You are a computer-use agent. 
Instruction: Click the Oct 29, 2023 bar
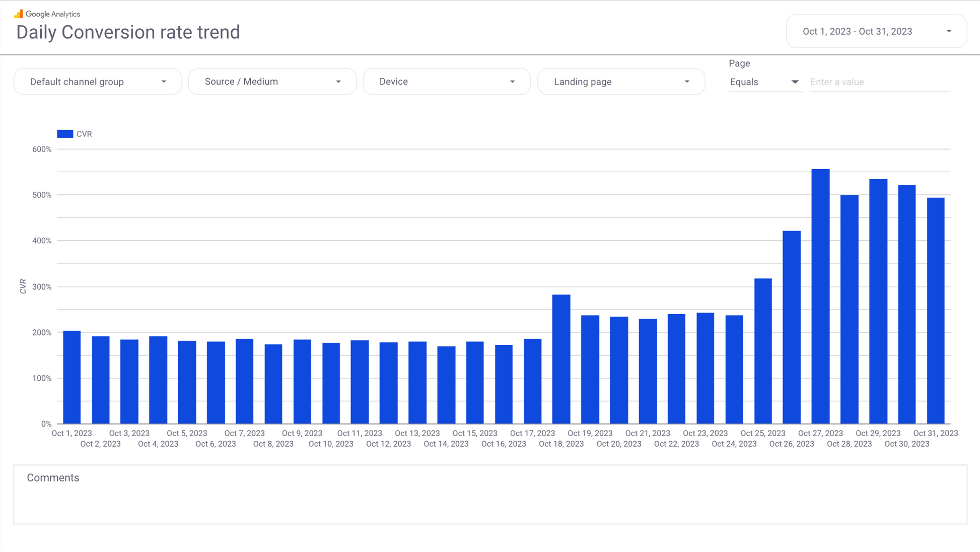point(878,302)
